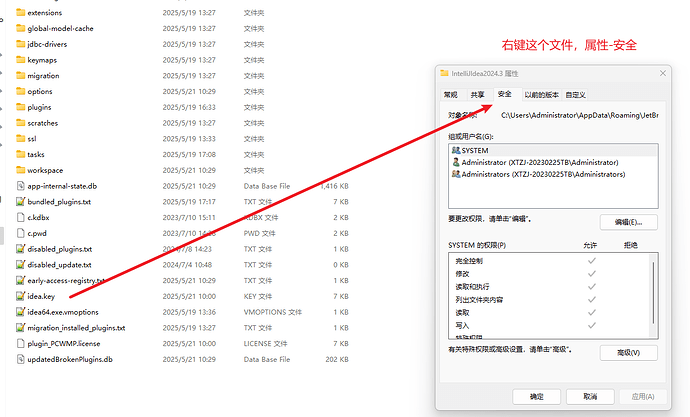Screen dimensions: 690x417
Task: Click the disabled_plugins.txt file icon
Action: click(x=20, y=249)
